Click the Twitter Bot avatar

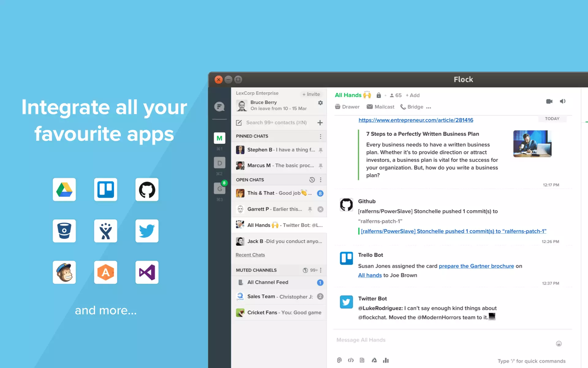coord(346,302)
